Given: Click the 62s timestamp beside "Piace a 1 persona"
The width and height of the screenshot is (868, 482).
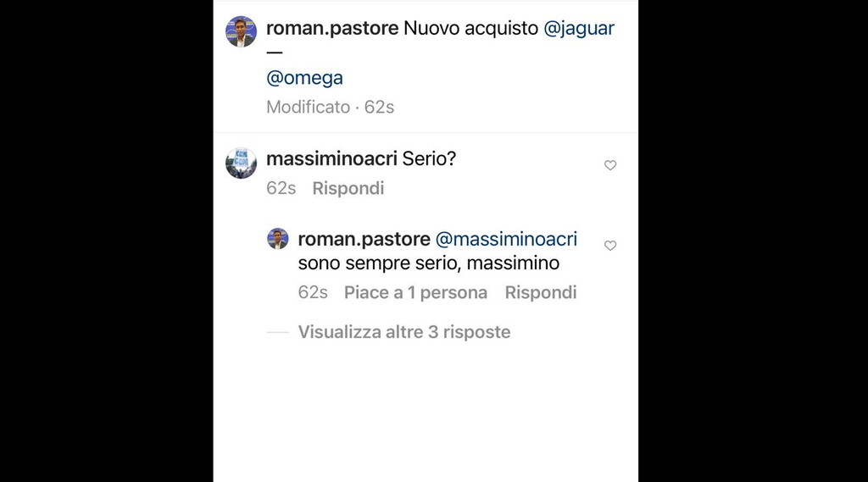Looking at the screenshot, I should [313, 292].
